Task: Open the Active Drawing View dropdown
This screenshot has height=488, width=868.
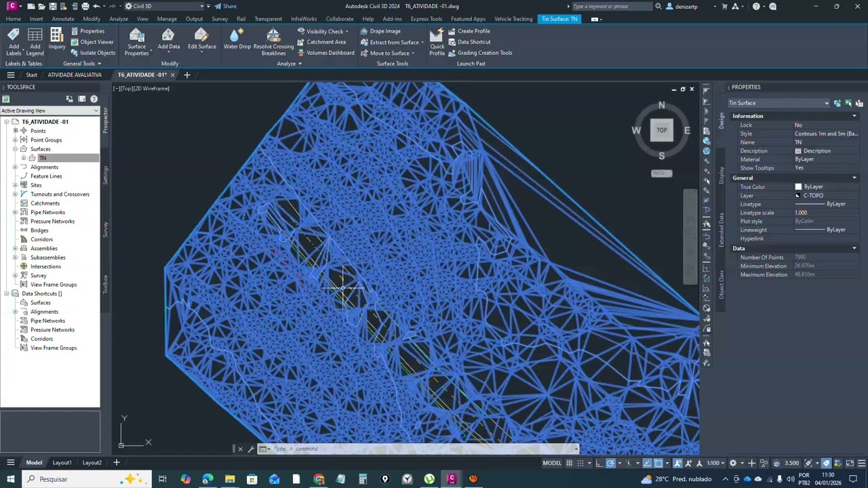Action: coord(50,110)
